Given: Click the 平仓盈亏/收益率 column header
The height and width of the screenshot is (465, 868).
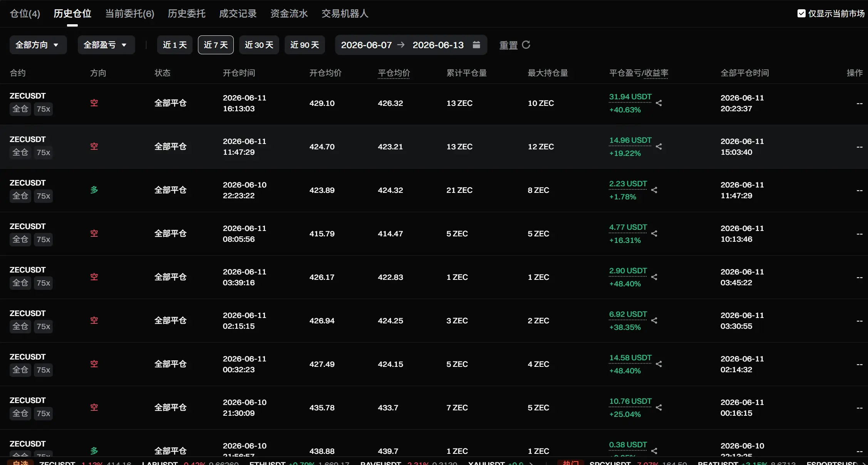Looking at the screenshot, I should 638,73.
